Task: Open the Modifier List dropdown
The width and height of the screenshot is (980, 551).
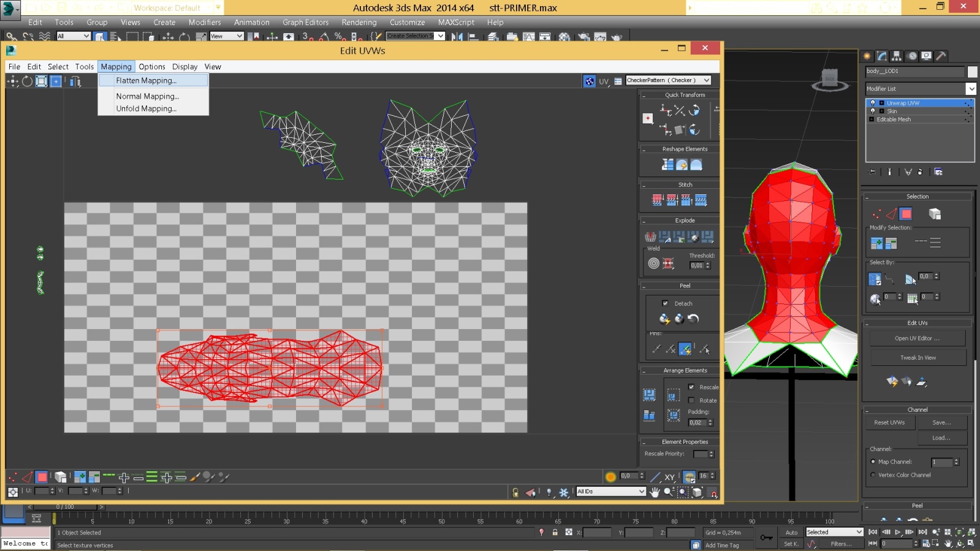Action: 921,89
